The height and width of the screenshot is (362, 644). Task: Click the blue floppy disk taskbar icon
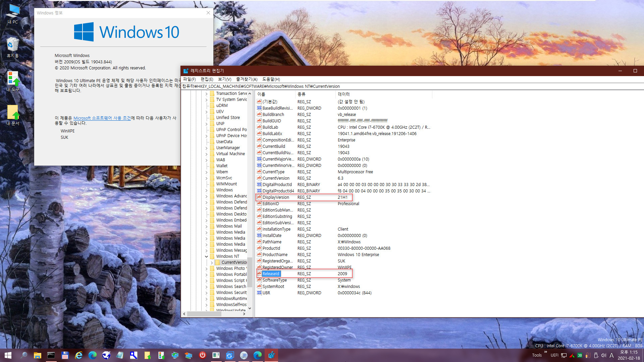65,355
